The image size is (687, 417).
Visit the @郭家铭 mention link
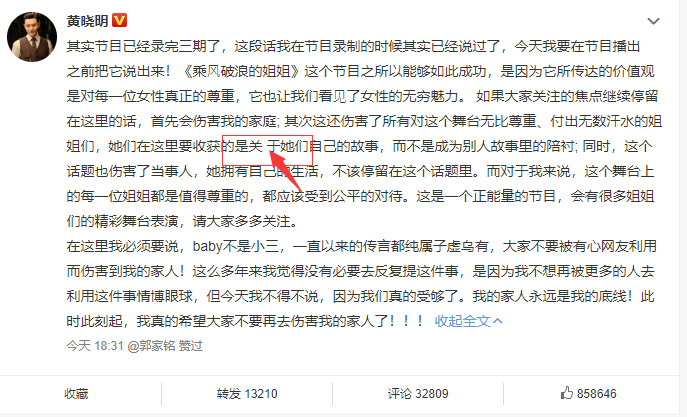pyautogui.click(x=151, y=346)
